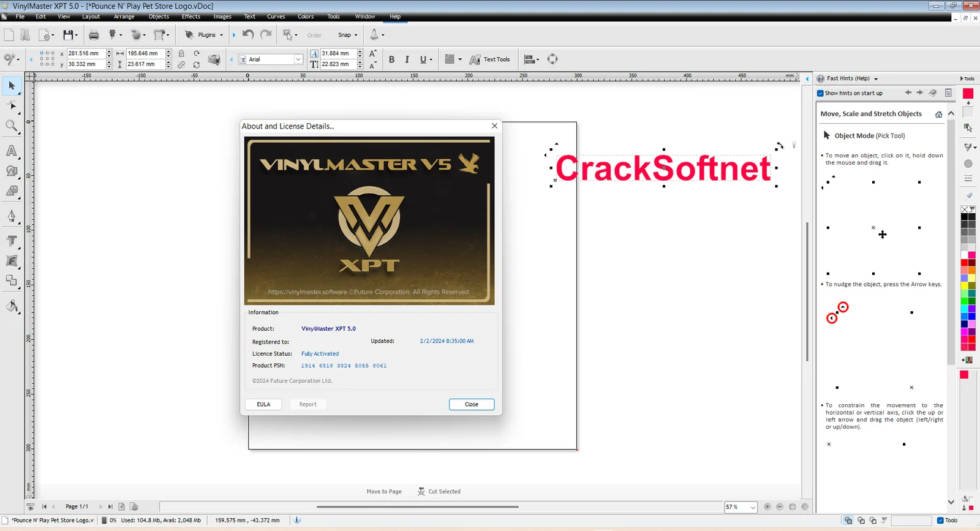
Task: Go to last page navigation arrow
Action: click(x=110, y=507)
